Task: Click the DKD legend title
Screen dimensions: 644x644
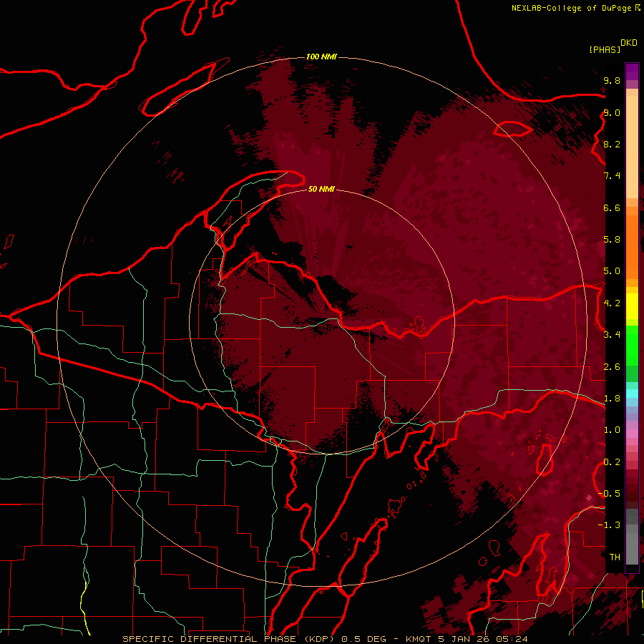Action: [x=628, y=43]
